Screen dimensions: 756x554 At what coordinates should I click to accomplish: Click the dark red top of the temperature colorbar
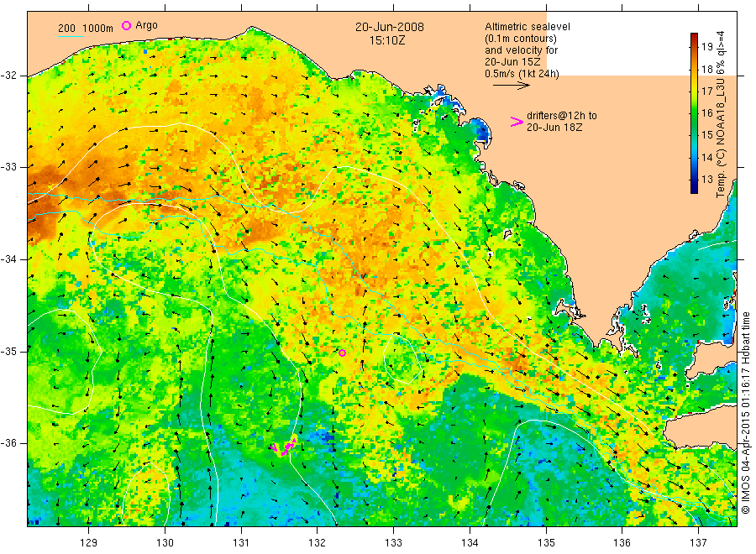click(x=695, y=38)
